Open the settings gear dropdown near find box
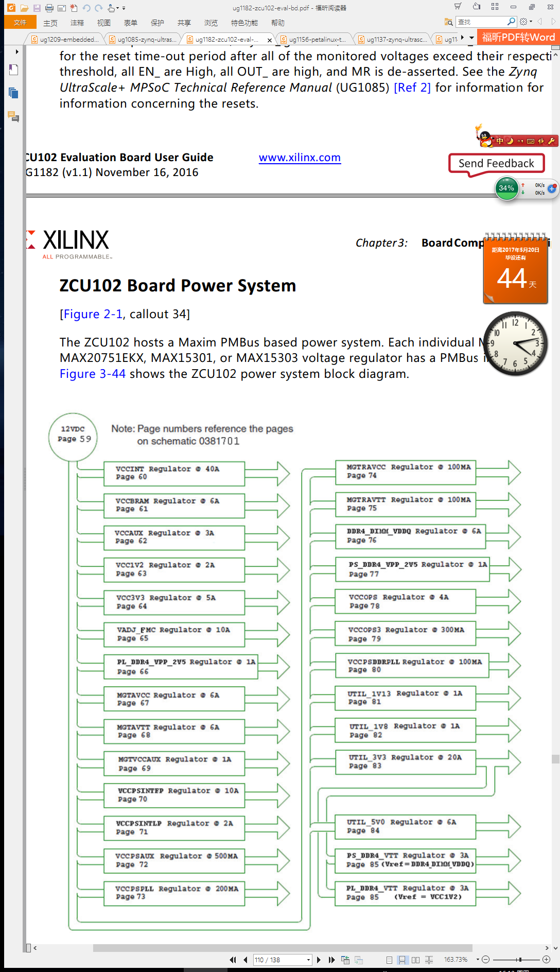The image size is (560, 972). 526,22
